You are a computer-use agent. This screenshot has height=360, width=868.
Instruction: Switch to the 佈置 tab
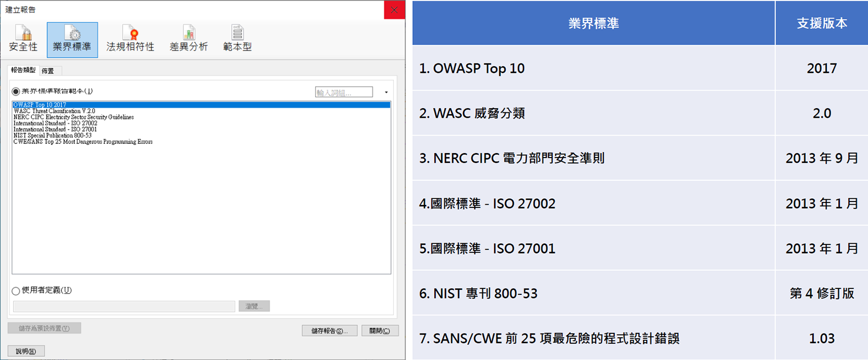(x=48, y=71)
